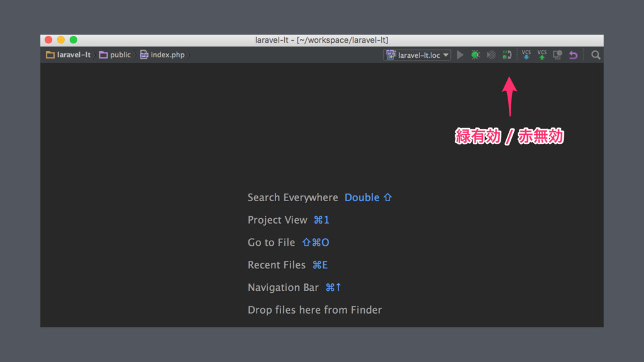Click the window title laravel-lt text
Image resolution: width=644 pixels, height=362 pixels.
coord(321,40)
